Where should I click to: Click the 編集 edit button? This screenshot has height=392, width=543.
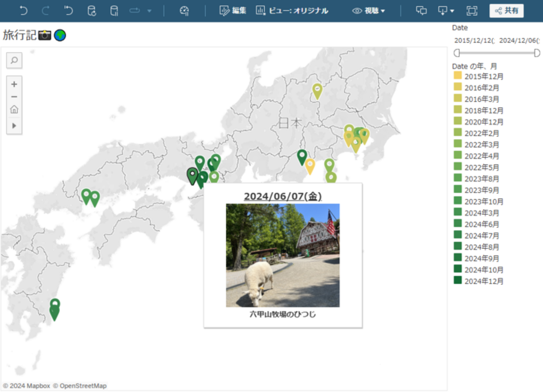233,10
